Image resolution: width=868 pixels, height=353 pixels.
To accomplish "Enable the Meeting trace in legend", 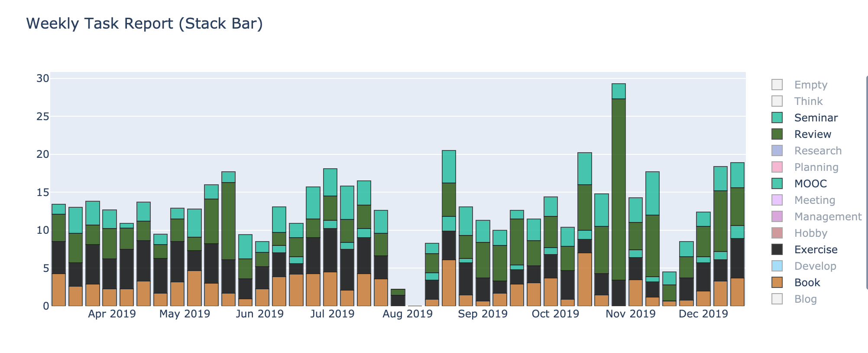I will point(814,200).
